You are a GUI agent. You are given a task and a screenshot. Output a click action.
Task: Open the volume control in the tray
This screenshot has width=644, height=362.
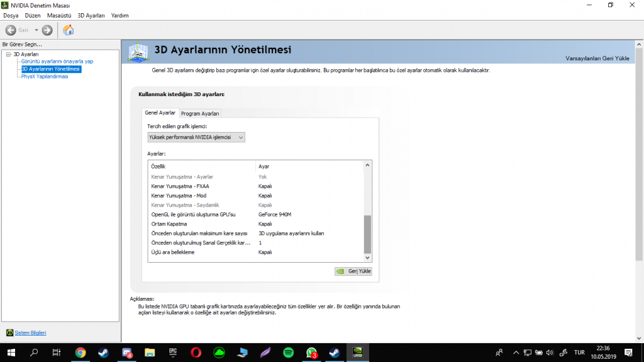550,353
